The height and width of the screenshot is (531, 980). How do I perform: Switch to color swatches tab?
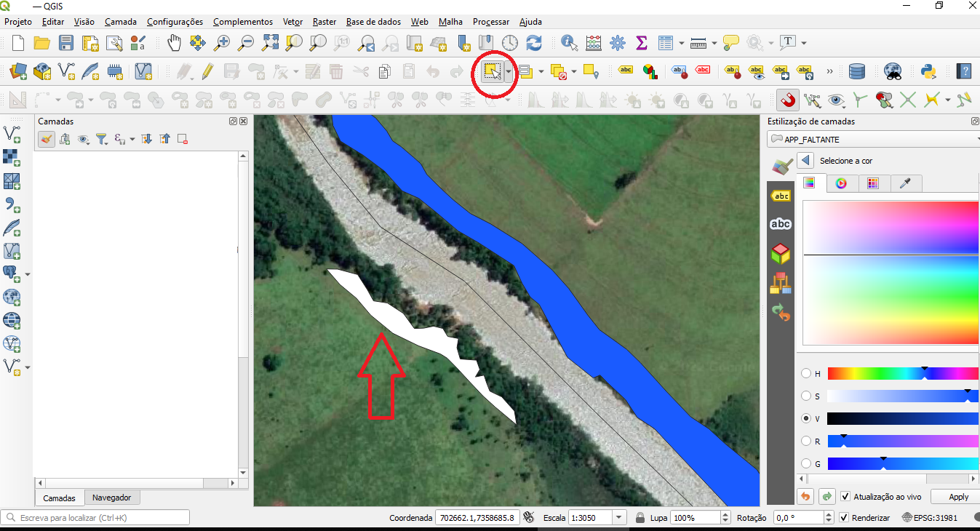[x=873, y=183]
